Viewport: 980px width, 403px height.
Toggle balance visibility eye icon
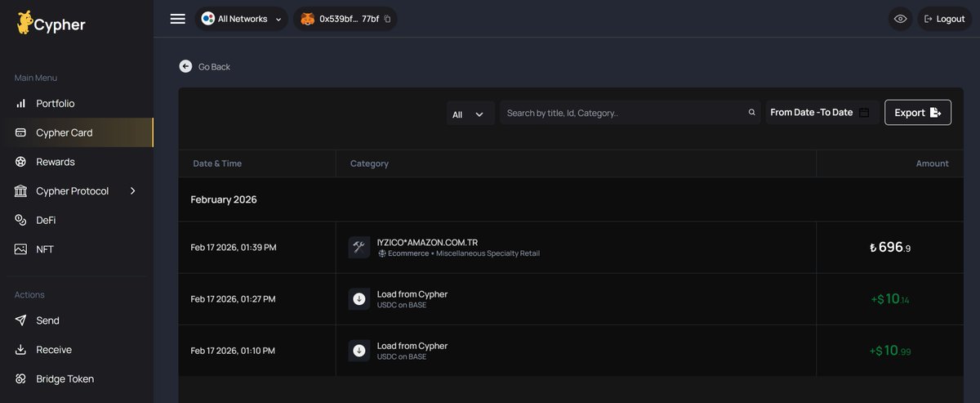(x=901, y=19)
